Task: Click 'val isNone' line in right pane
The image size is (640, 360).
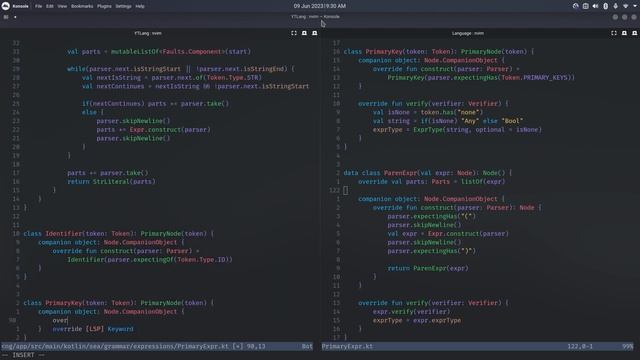Action: point(428,112)
